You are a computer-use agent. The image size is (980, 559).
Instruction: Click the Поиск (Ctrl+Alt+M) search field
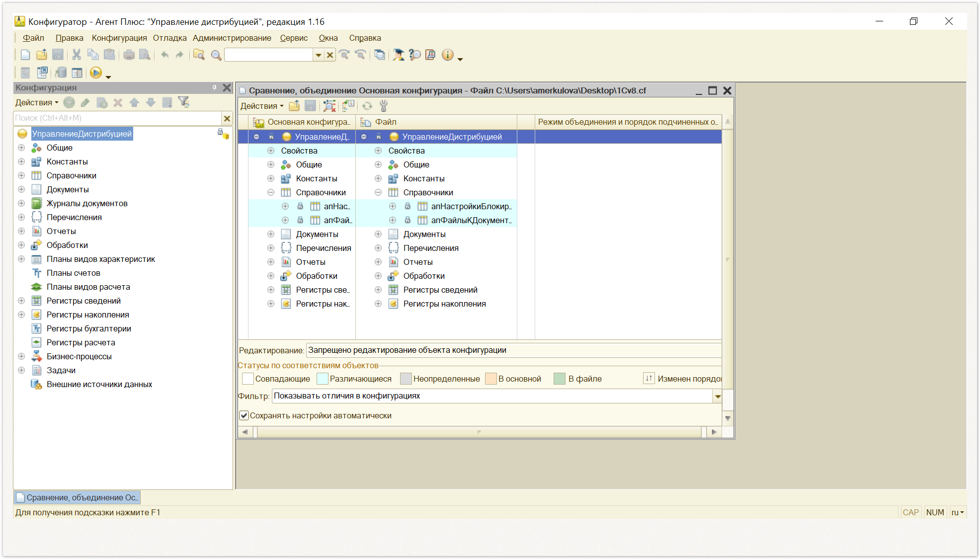click(117, 118)
